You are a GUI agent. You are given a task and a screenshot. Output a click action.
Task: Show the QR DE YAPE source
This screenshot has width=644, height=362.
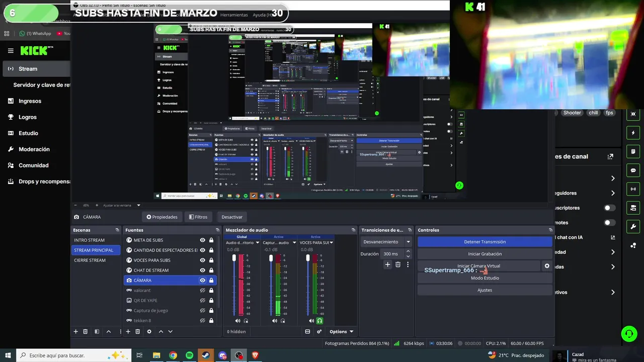coord(202,301)
